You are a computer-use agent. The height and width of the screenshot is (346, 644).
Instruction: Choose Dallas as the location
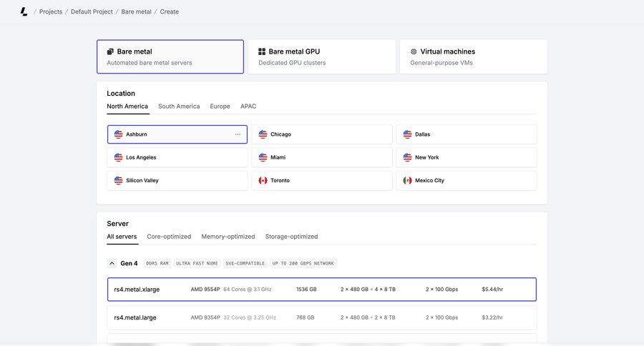click(466, 134)
